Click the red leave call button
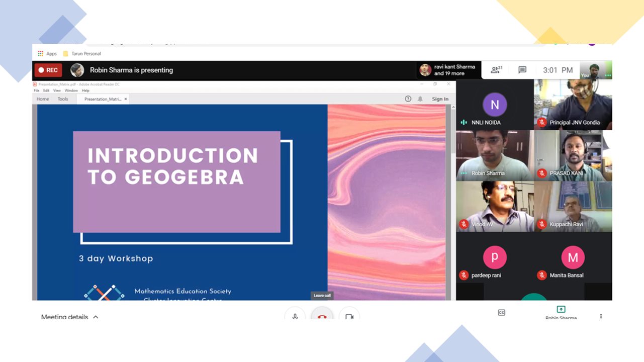Viewport: 644px width, 362px height. 322,316
